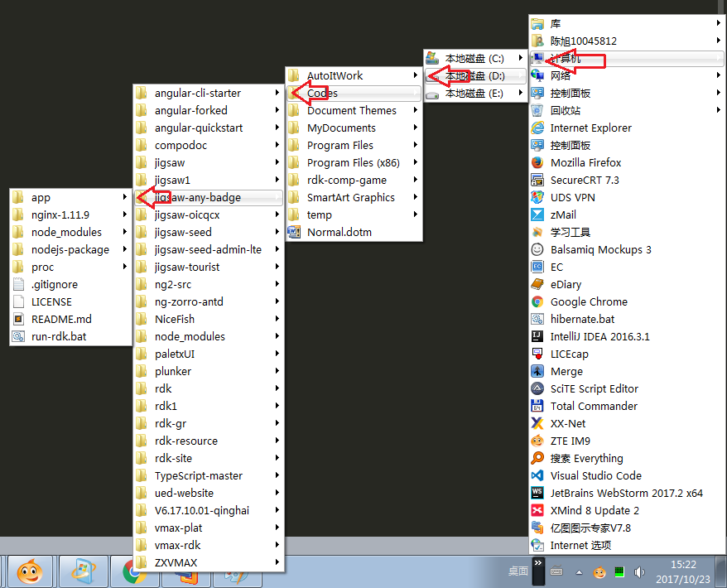Click the XMind 8 Update 2 icon
Image resolution: width=727 pixels, height=588 pixels.
(x=537, y=510)
